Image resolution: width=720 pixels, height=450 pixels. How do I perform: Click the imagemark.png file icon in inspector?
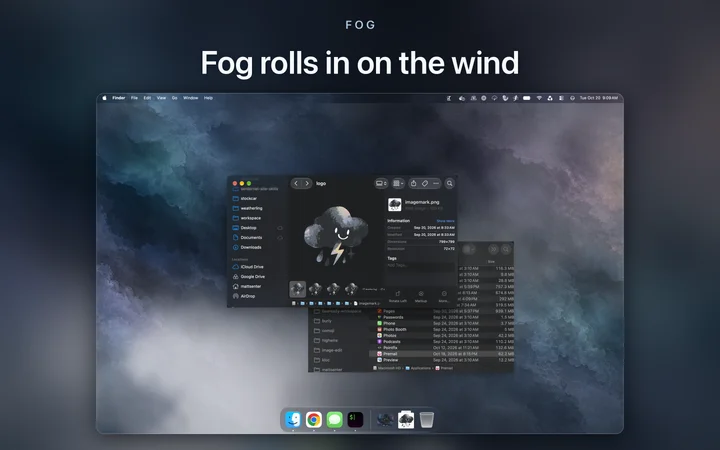coord(394,204)
